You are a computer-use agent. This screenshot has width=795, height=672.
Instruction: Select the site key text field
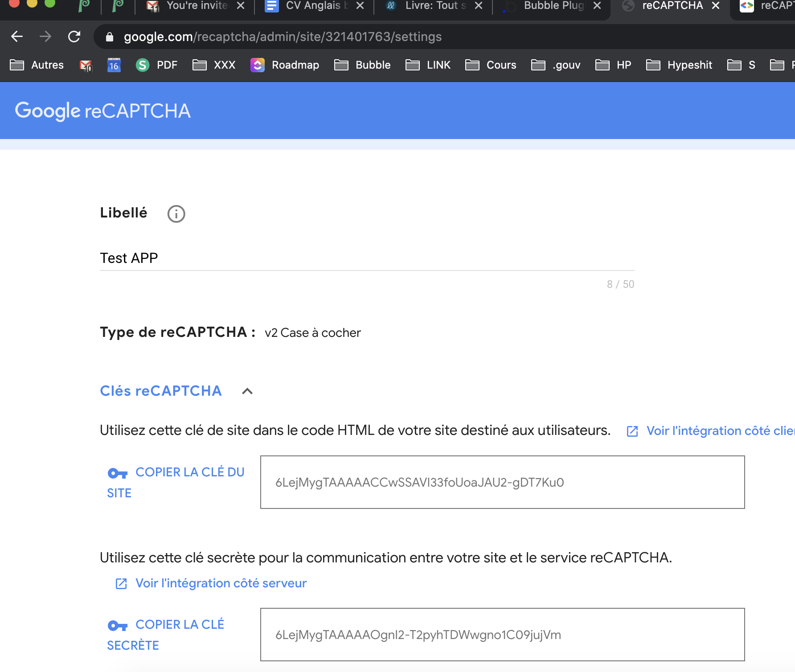pos(503,482)
